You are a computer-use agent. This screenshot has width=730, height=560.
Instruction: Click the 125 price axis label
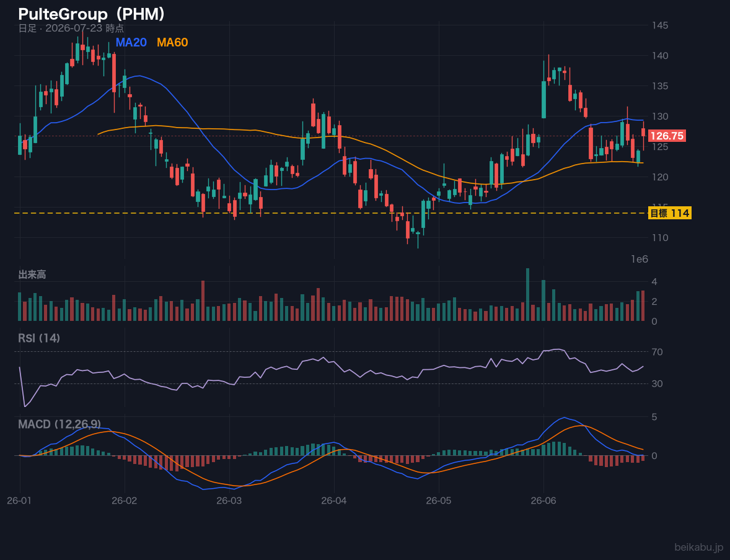(x=660, y=147)
